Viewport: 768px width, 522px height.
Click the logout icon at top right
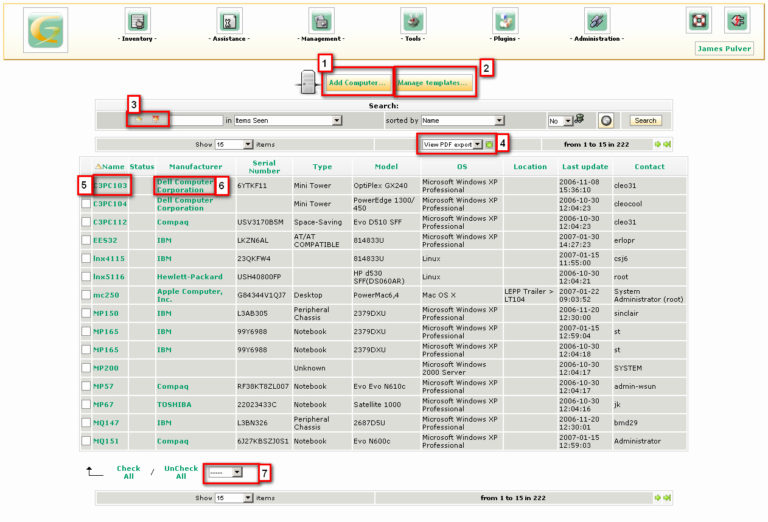(x=737, y=21)
